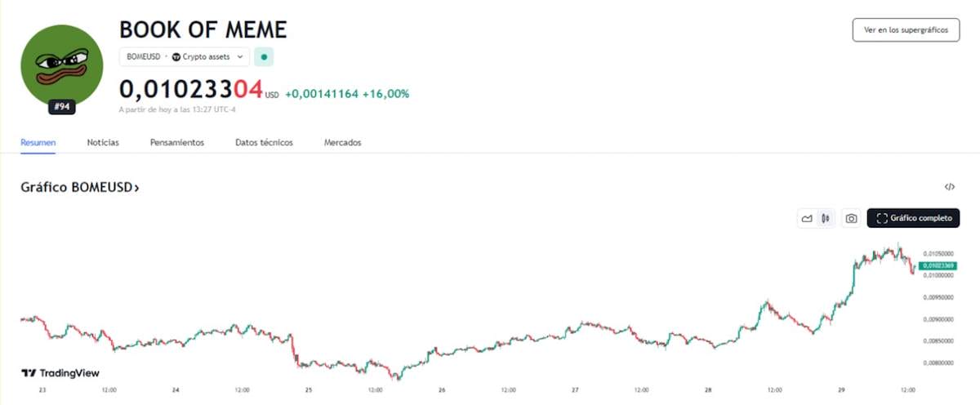Click Ver en los supergráficos button
This screenshot has width=980, height=405.
tap(906, 30)
